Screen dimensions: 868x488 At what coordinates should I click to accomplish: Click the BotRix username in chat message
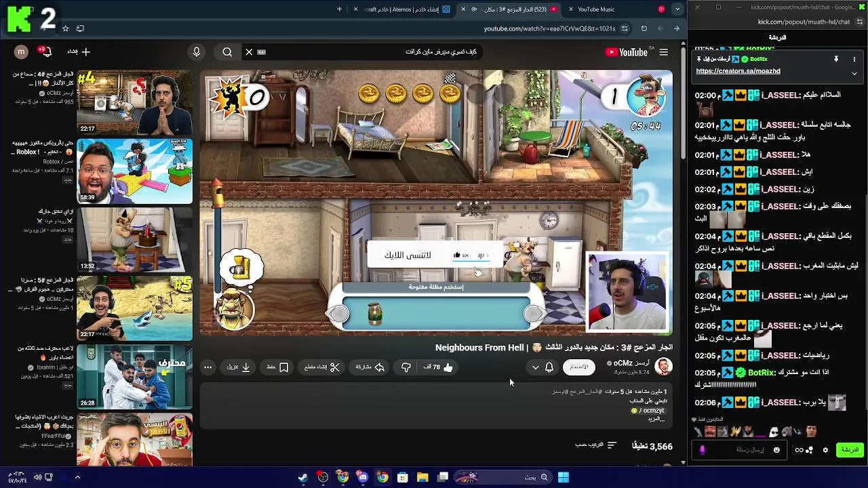[762, 373]
